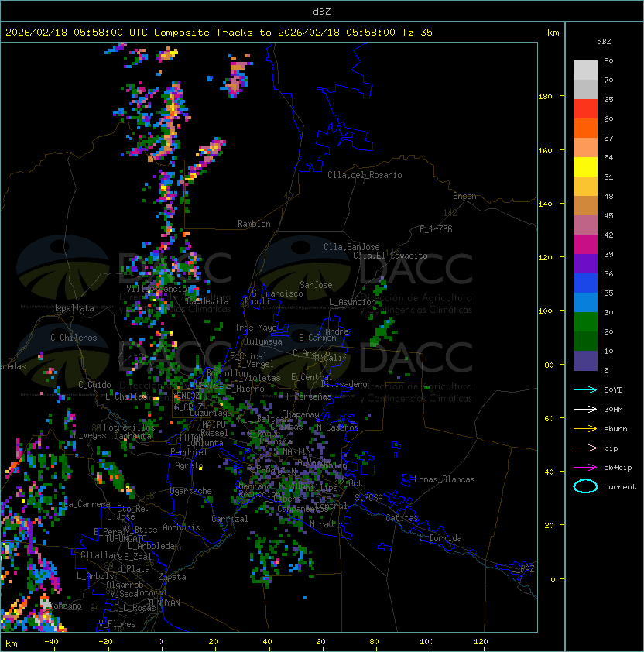Click the 100 km tick on the vertical axis

coord(545,311)
